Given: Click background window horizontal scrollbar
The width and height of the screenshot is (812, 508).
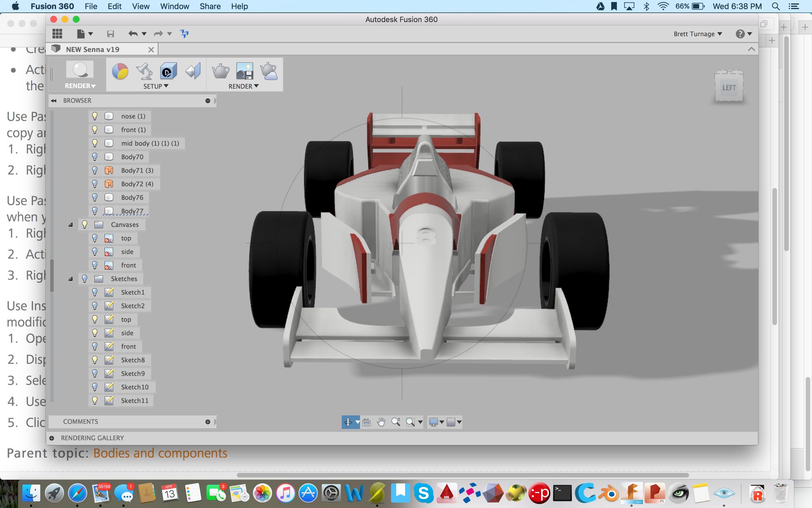Looking at the screenshot, I should 463,475.
